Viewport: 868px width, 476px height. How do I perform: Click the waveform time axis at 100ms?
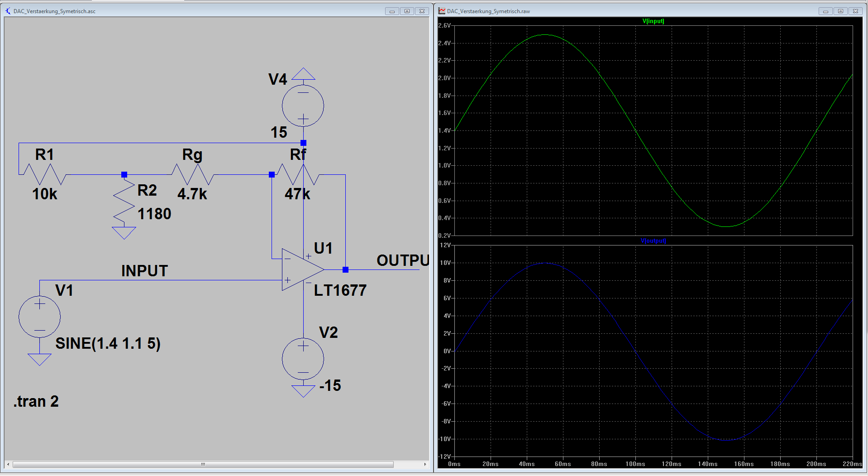(x=635, y=464)
